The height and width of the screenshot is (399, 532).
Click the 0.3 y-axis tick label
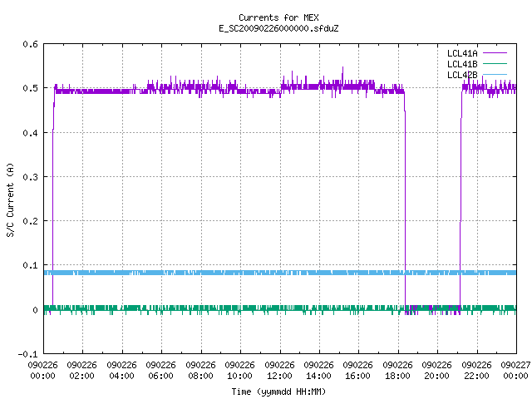(x=30, y=177)
